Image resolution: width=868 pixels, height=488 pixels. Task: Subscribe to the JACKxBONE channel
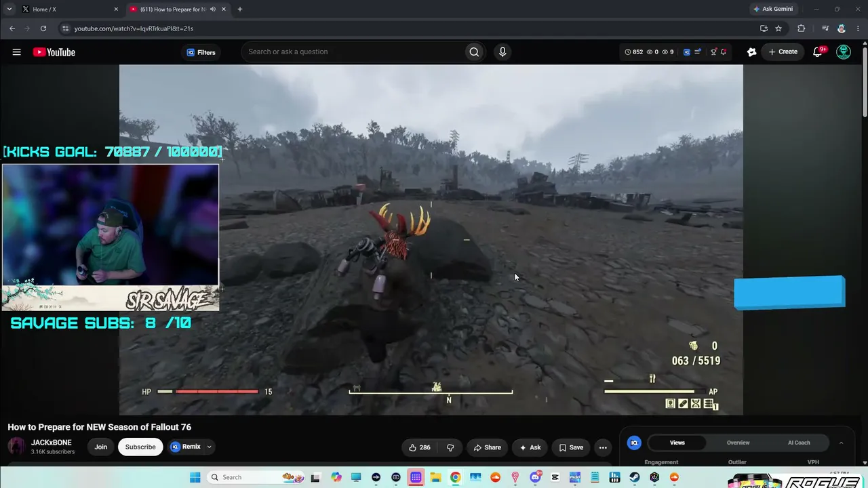point(140,447)
